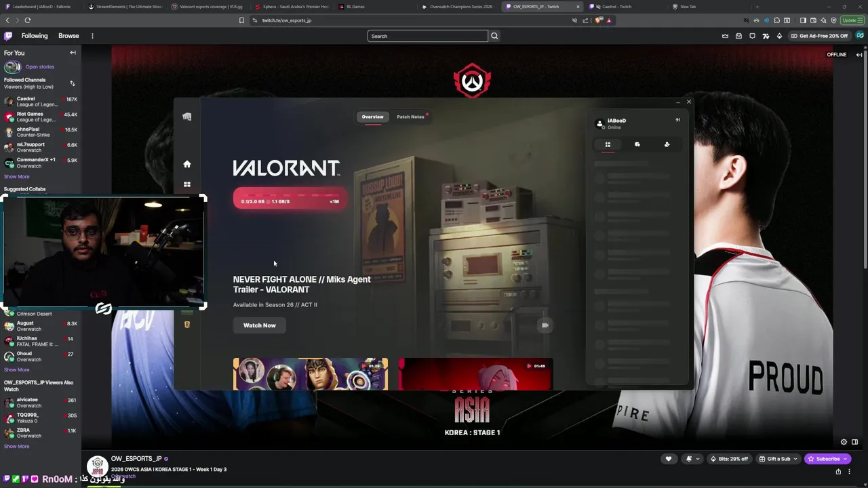Toggle theatre mode icon
Screen dimensions: 868x488
[854, 442]
